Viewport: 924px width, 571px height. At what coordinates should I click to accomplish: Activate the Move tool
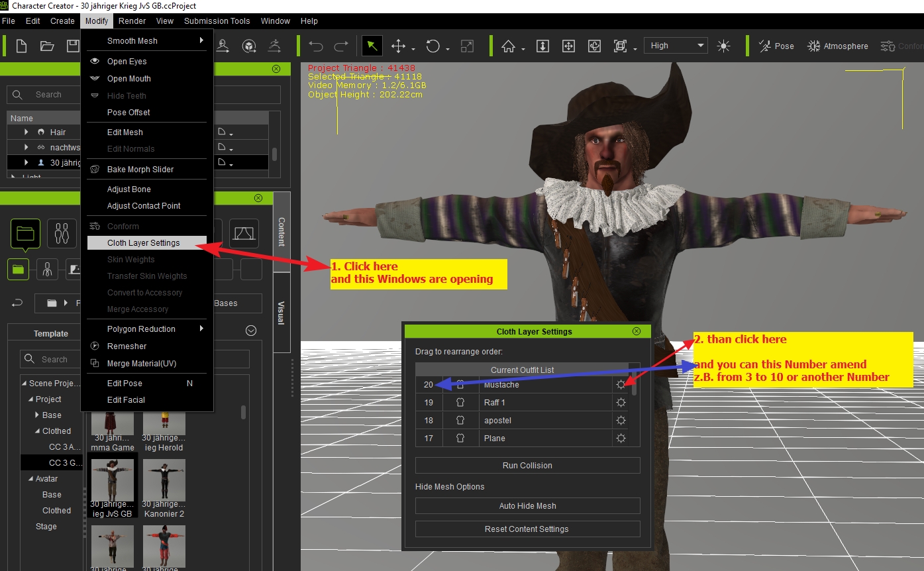398,46
